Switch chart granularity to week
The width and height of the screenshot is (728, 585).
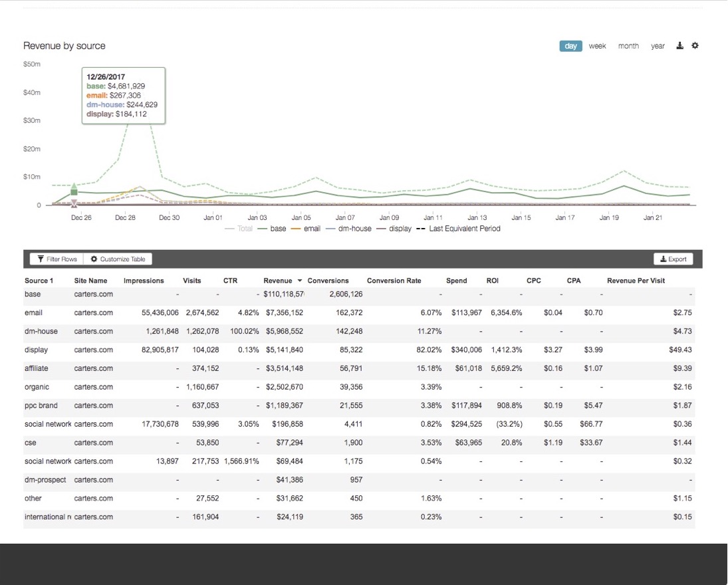tap(597, 46)
